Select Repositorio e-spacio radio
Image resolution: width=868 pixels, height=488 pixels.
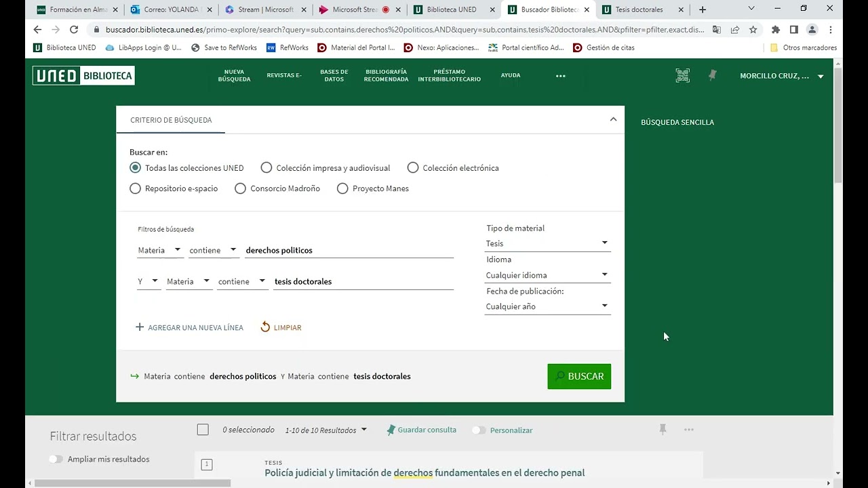[135, 188]
